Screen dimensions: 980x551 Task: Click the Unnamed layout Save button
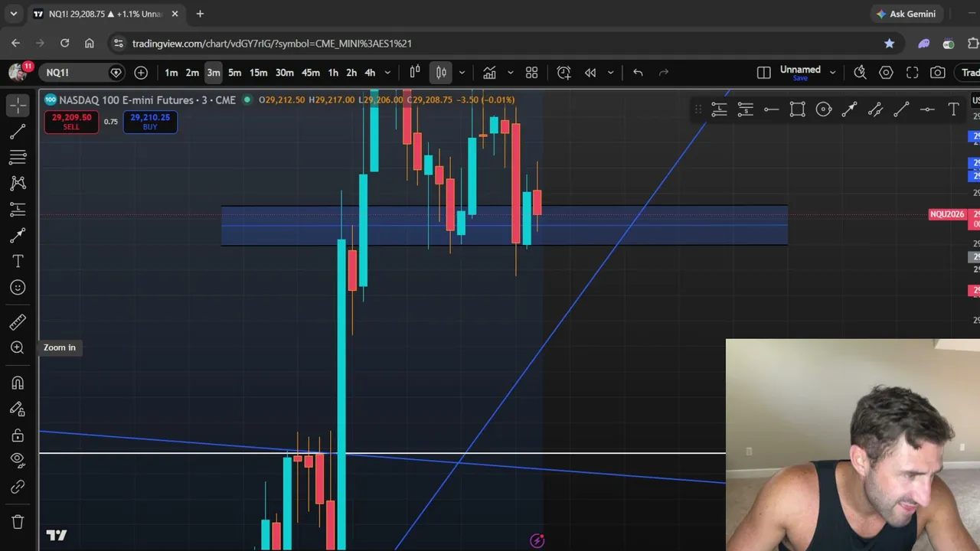tap(800, 78)
